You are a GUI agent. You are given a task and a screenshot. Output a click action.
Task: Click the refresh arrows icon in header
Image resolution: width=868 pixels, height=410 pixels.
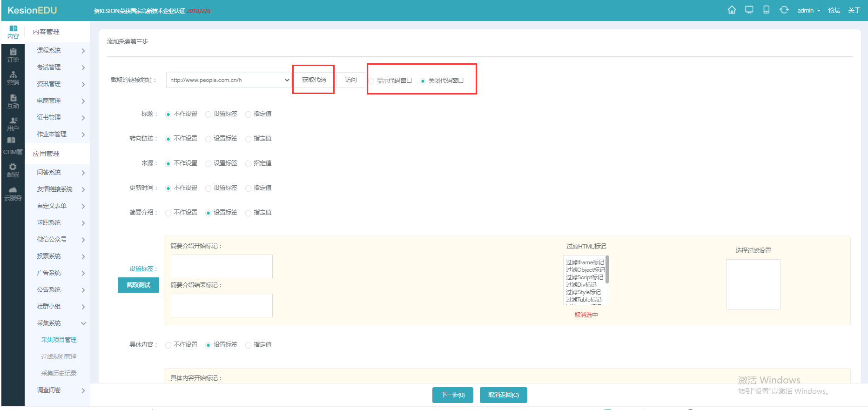point(784,10)
